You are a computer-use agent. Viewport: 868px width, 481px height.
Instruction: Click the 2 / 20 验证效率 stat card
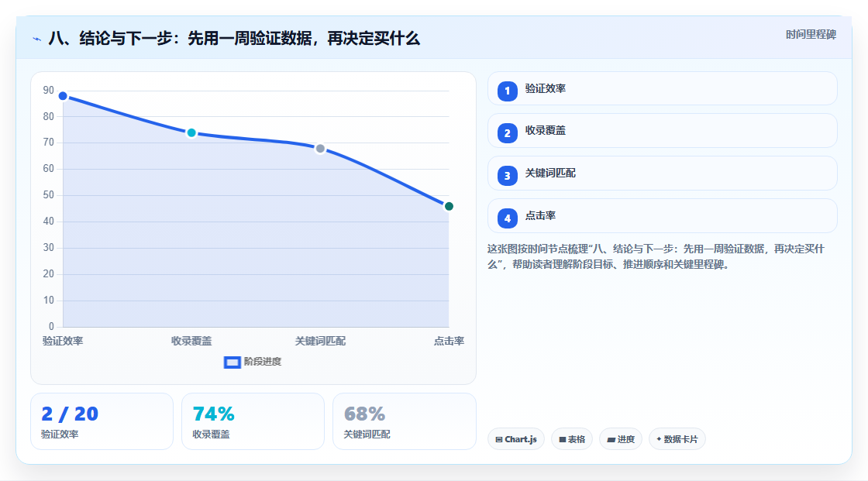[102, 421]
